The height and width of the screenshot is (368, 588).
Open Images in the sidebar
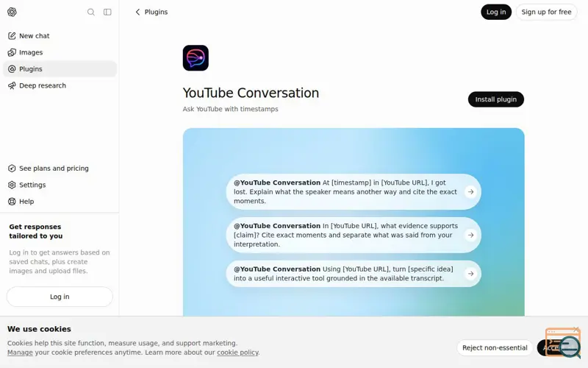pyautogui.click(x=60, y=52)
